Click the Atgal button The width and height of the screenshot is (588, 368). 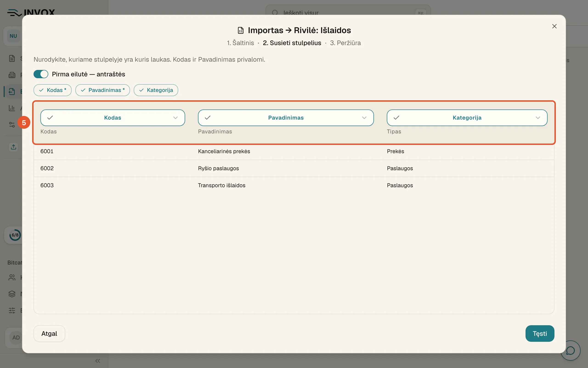[x=49, y=333]
